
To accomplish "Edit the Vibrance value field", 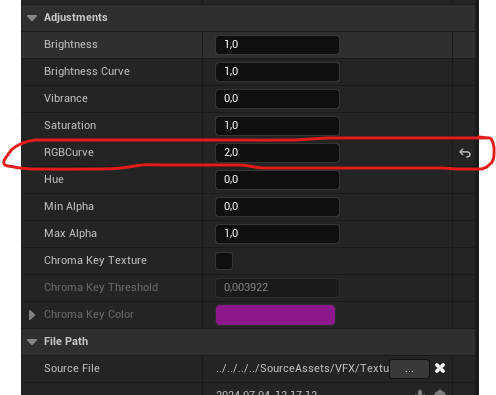I will pos(277,99).
